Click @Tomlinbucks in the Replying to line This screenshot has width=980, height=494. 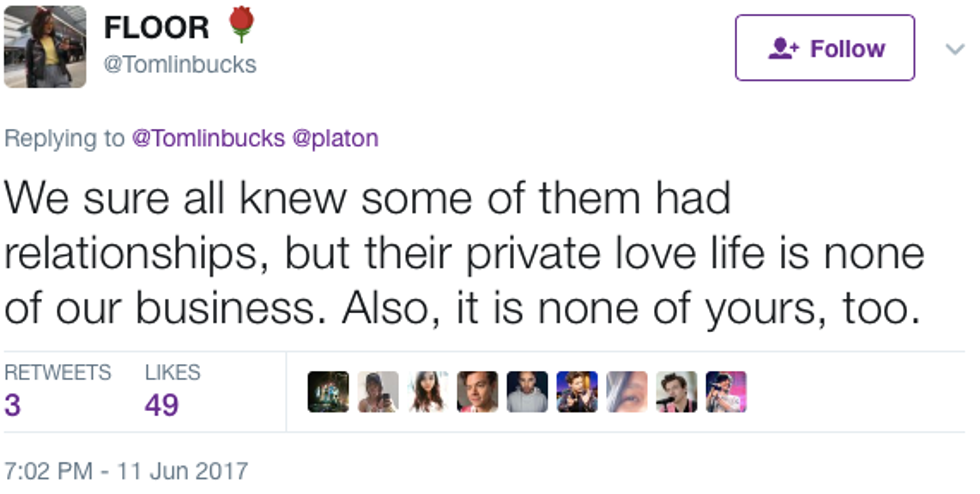point(207,138)
